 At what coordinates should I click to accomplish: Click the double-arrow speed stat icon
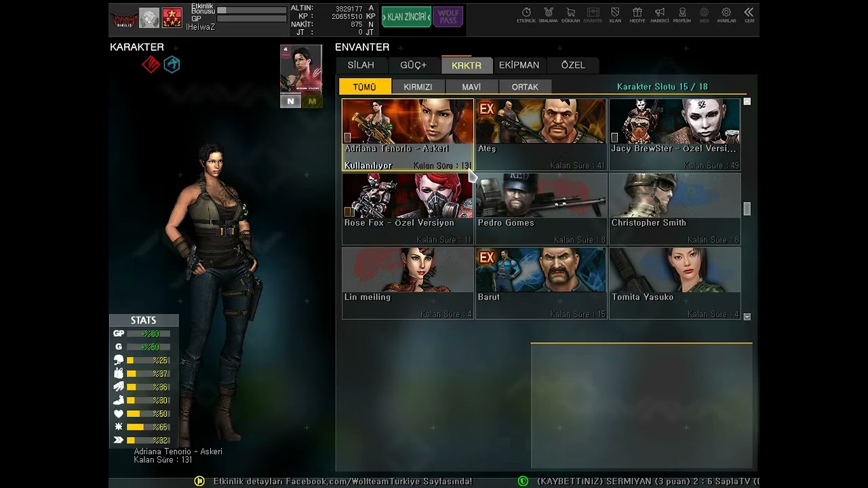coord(119,440)
